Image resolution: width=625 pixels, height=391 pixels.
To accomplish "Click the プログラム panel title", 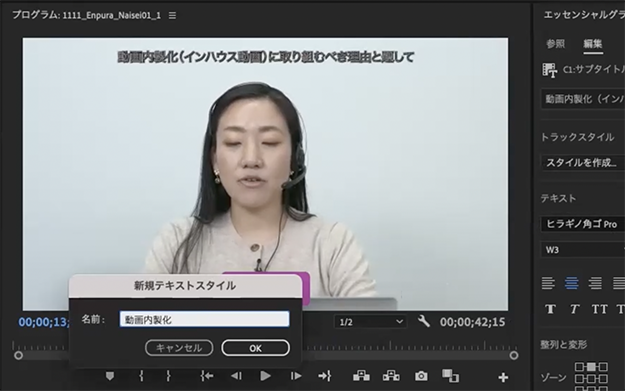I will [86, 16].
